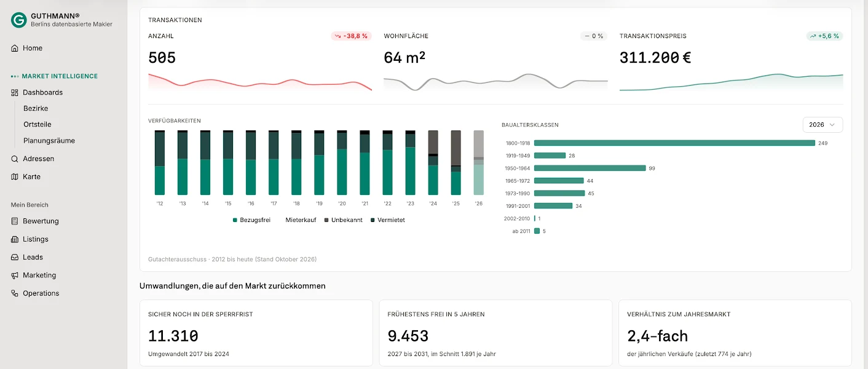Open Karte via its map icon
Image resolution: width=868 pixels, height=369 pixels.
[15, 177]
